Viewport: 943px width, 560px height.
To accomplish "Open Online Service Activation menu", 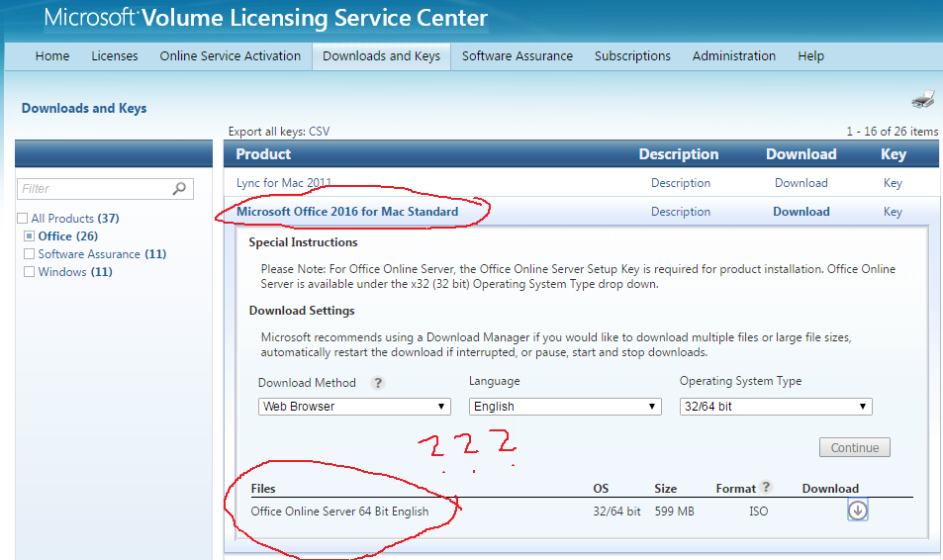I will tap(231, 56).
